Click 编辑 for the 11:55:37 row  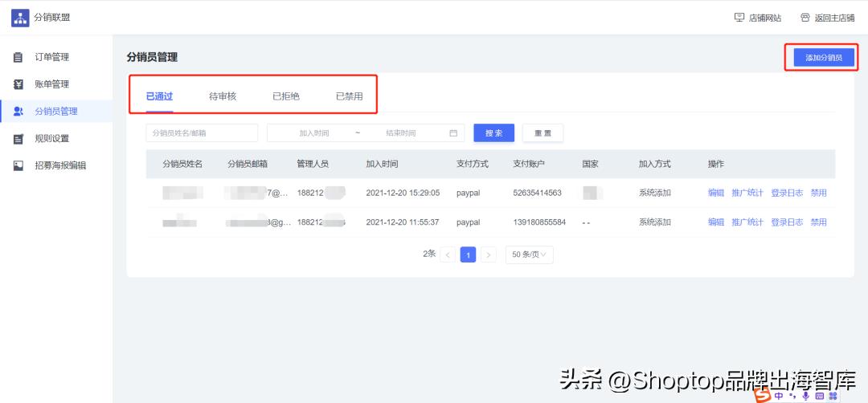(x=716, y=222)
